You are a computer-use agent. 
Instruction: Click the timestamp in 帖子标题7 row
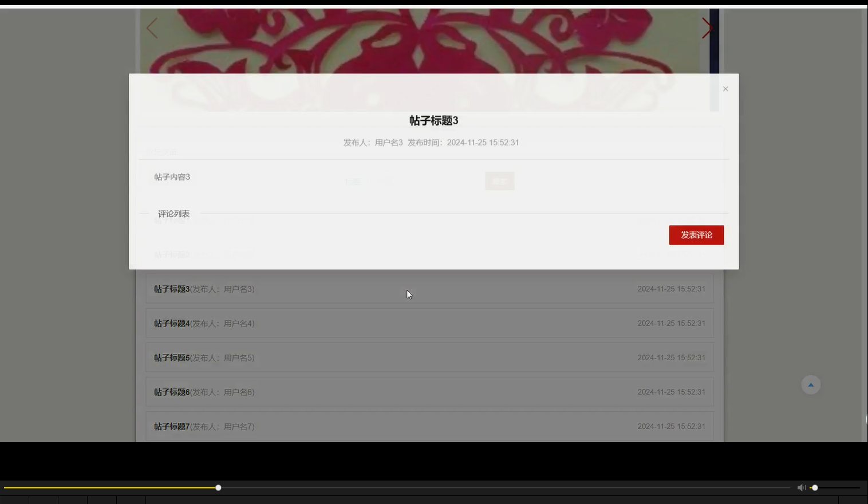tap(671, 426)
